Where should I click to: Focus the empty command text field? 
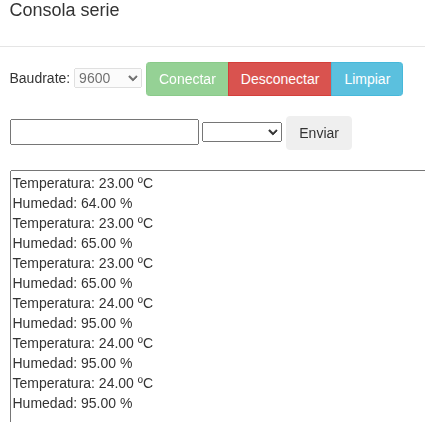coord(105,132)
